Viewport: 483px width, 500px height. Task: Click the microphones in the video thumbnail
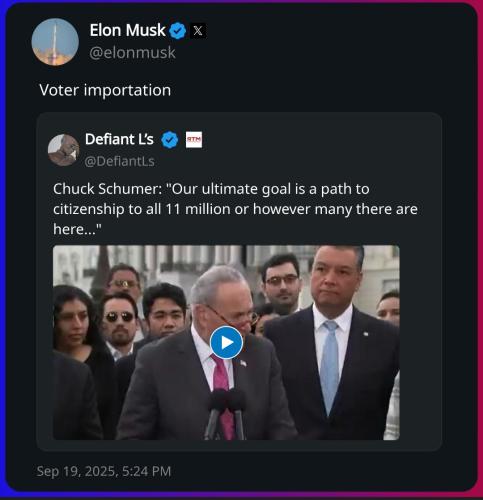point(225,413)
